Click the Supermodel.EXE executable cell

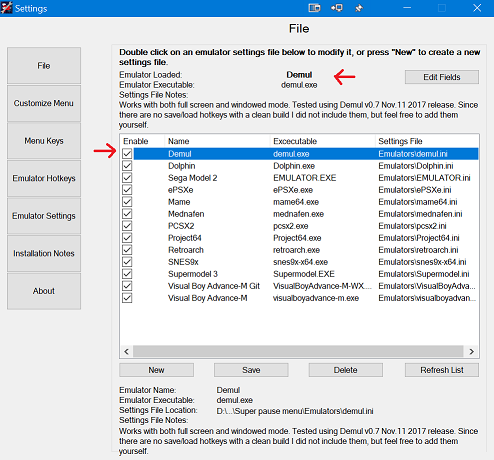(x=304, y=274)
